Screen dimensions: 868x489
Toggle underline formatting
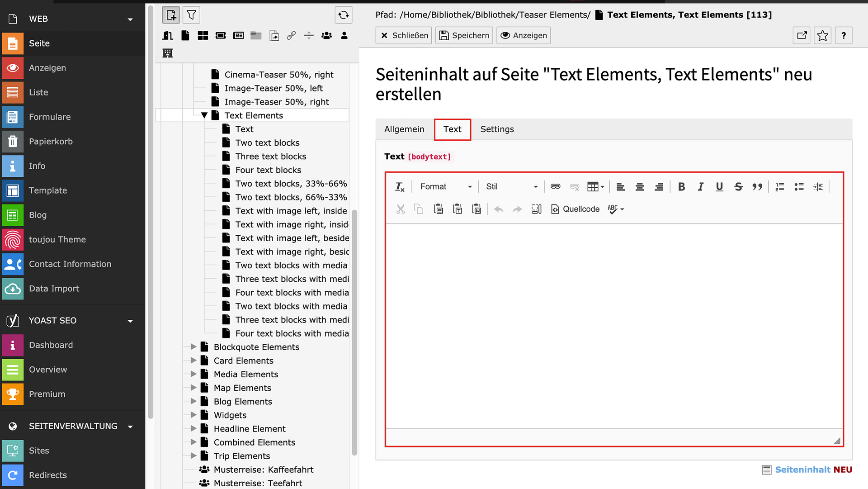(x=719, y=187)
